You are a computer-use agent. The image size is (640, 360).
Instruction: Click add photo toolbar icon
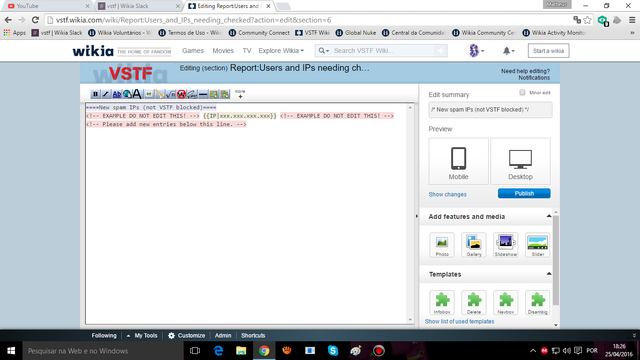pyautogui.click(x=214, y=94)
